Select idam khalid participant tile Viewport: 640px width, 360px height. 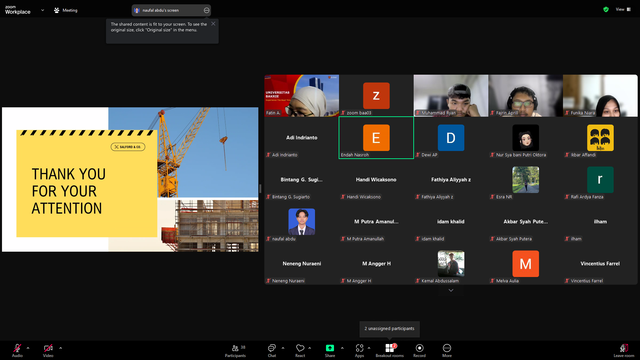[451, 222]
